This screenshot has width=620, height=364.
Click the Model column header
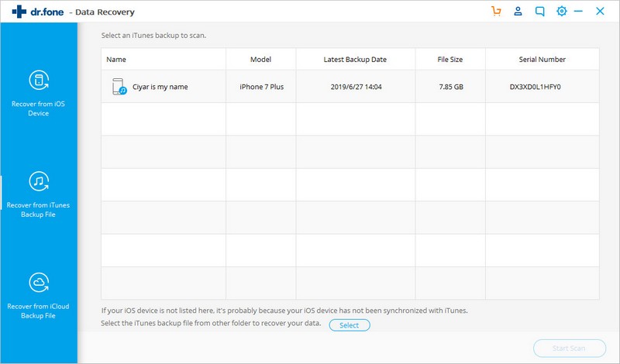point(260,60)
